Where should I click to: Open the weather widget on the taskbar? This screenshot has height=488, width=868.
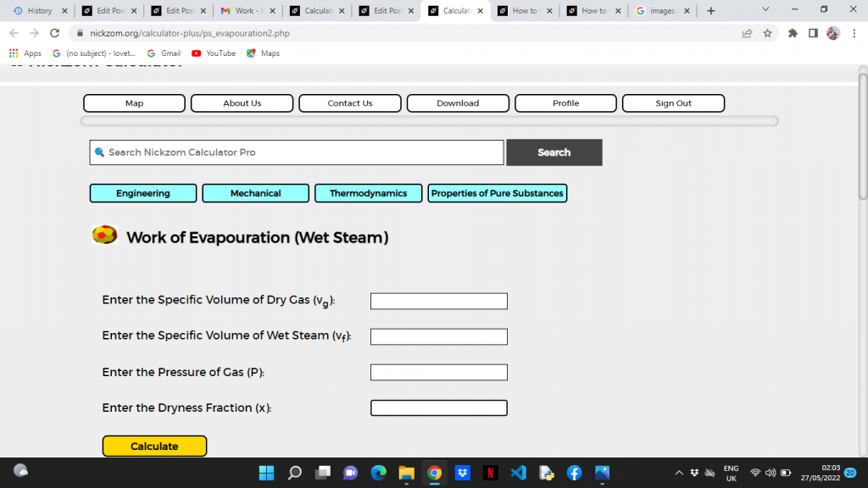tap(20, 470)
